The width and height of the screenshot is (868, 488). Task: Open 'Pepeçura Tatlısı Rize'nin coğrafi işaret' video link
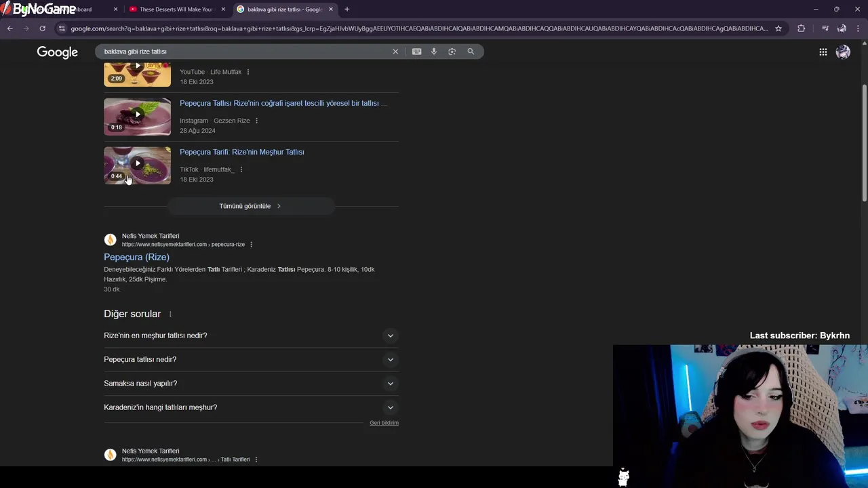283,103
